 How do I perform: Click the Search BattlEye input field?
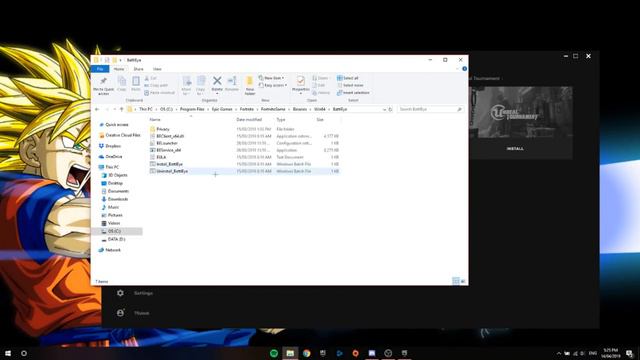point(431,109)
